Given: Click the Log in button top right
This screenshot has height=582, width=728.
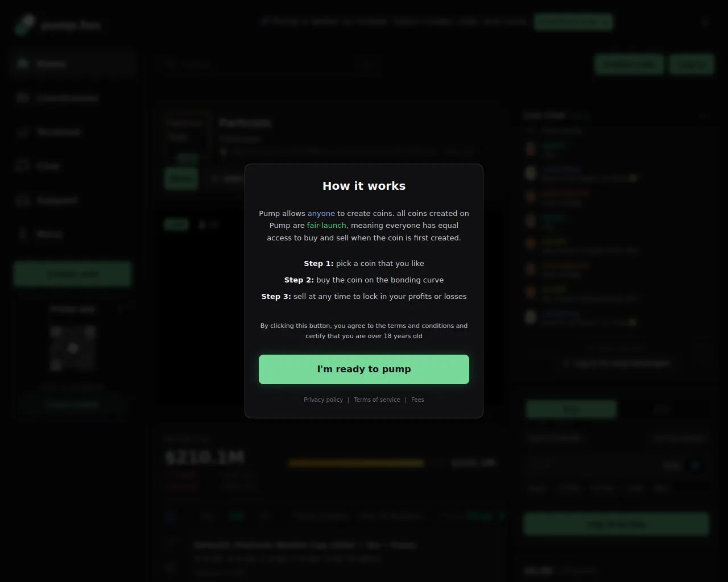Looking at the screenshot, I should click(692, 64).
